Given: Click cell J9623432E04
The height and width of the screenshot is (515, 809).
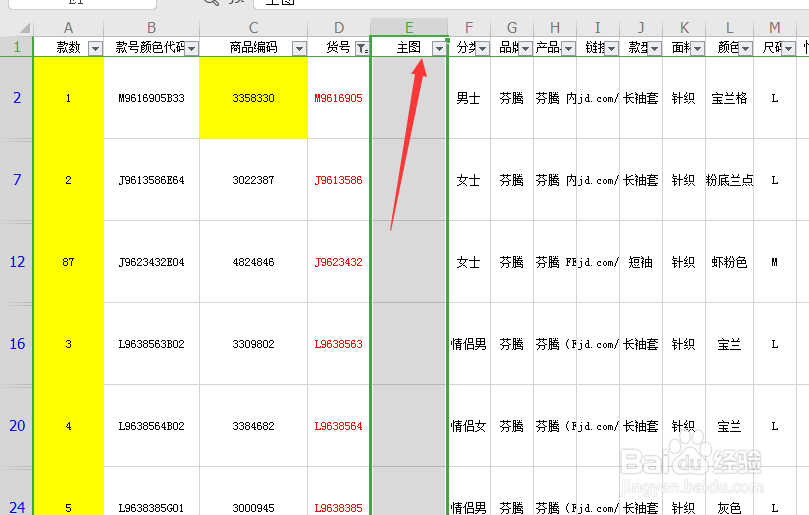Looking at the screenshot, I should click(x=151, y=262).
